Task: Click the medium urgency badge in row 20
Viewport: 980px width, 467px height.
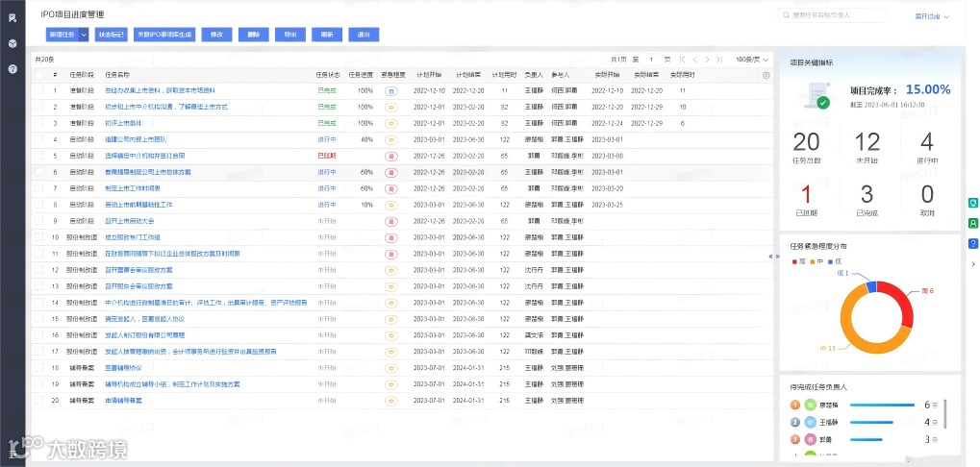Action: point(391,400)
